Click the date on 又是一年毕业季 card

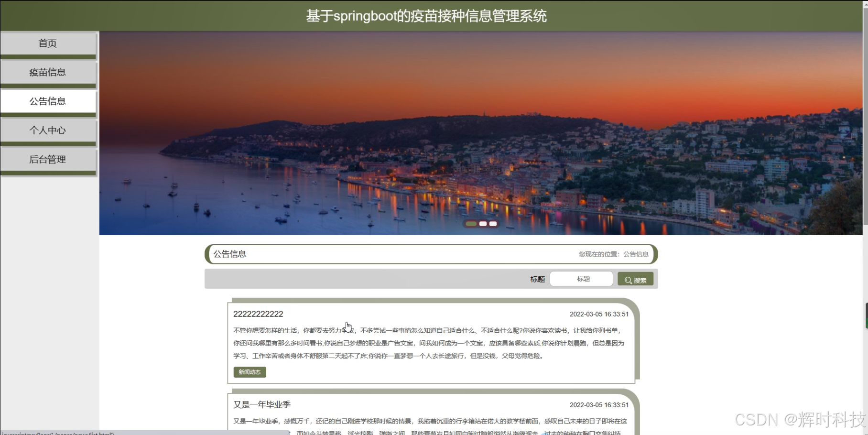click(x=599, y=405)
